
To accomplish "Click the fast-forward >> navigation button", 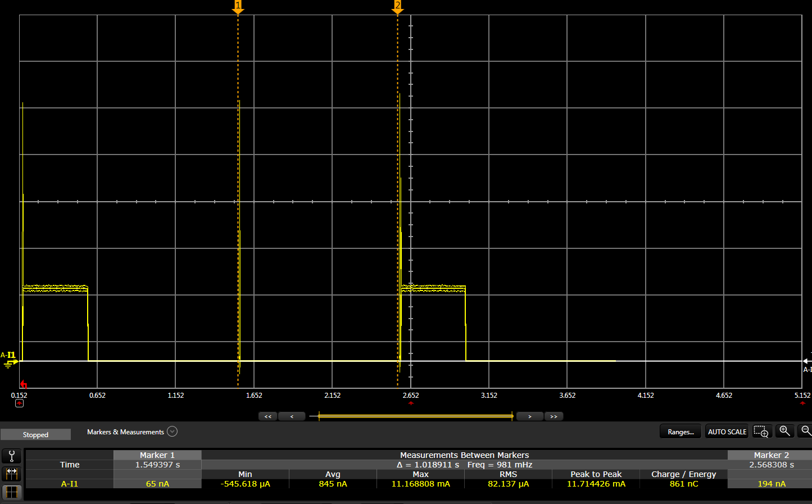I will (x=554, y=416).
